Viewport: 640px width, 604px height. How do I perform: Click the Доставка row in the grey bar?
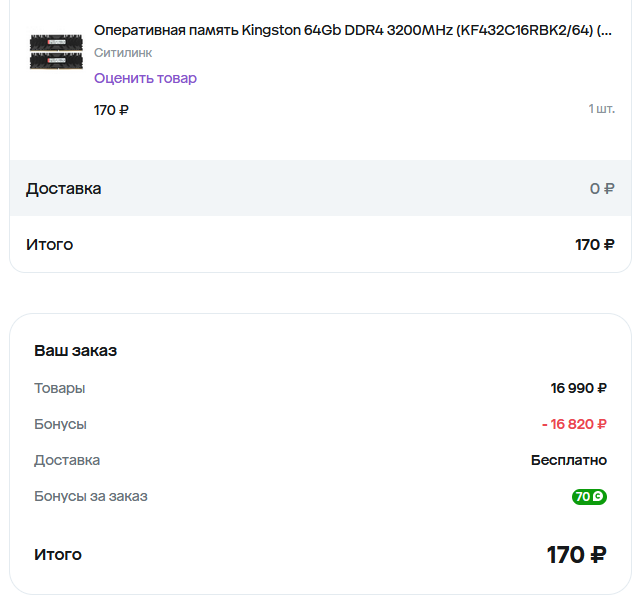[x=63, y=188]
